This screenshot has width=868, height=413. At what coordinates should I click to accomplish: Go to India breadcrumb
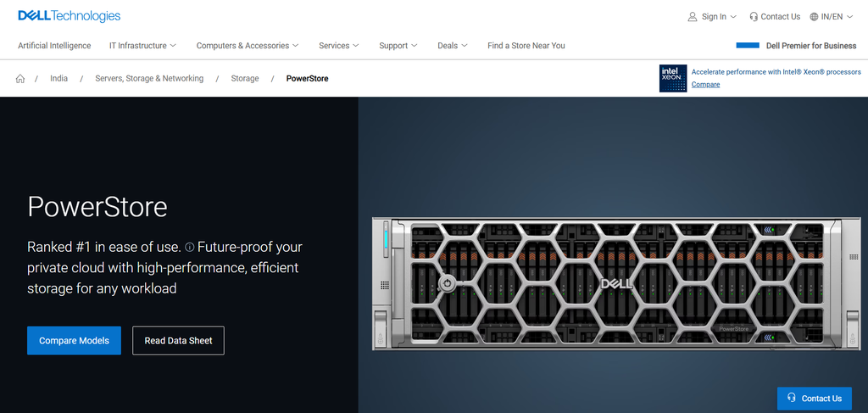coord(58,79)
